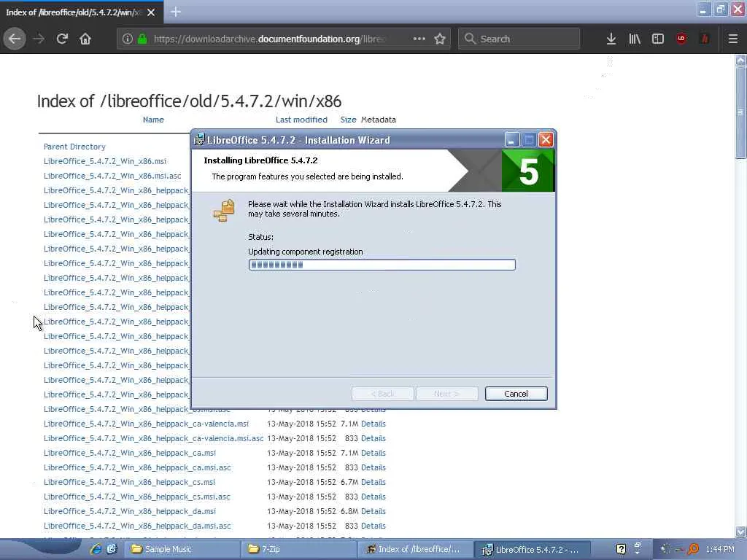This screenshot has width=747, height=560.
Task: Click into the Firefox Search box
Action: [519, 39]
